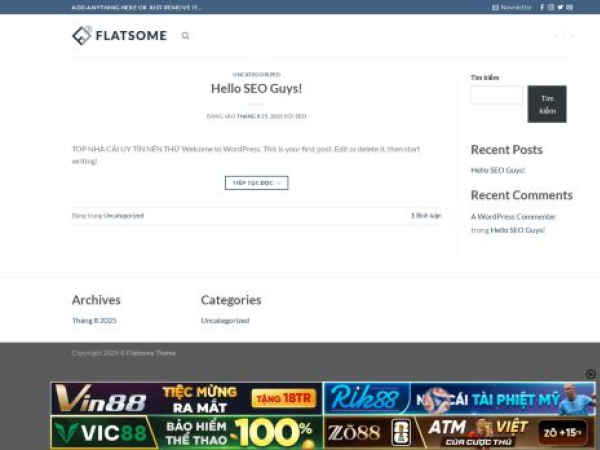Viewport: 600px width, 450px height.
Task: Open Uncategorized under Categories
Action: [225, 321]
